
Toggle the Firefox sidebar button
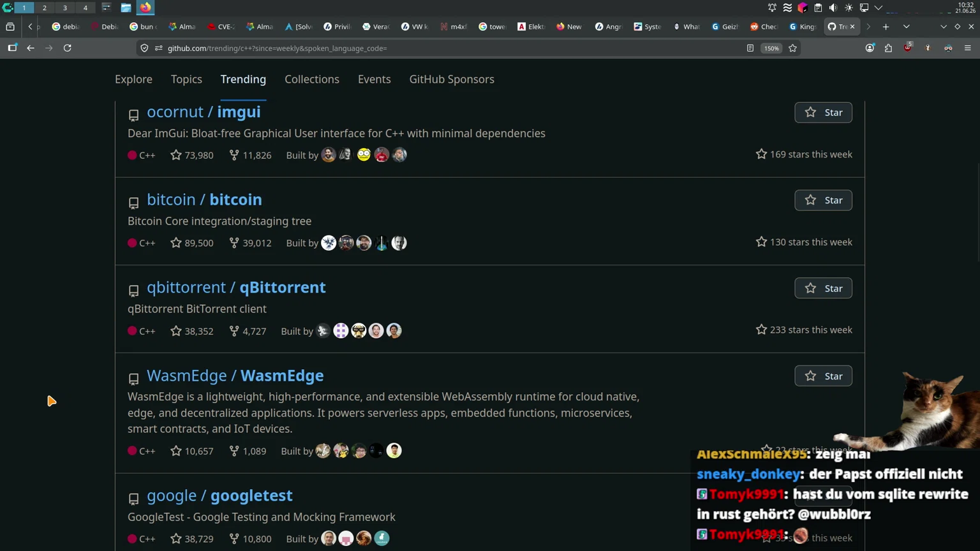coord(12,48)
